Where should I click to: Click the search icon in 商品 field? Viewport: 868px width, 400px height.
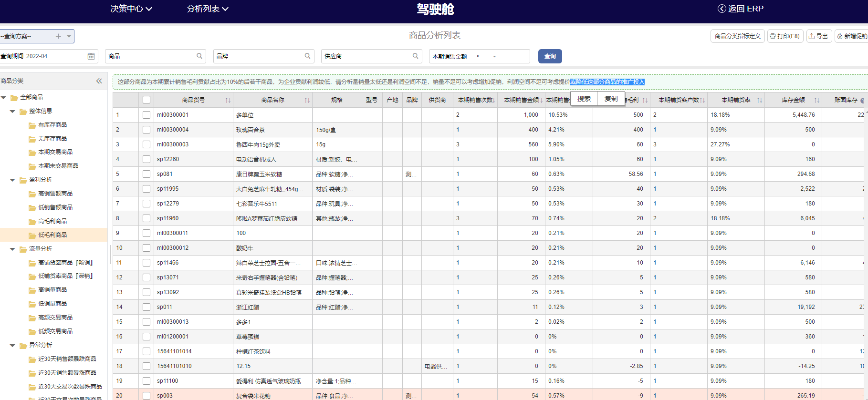click(x=199, y=56)
